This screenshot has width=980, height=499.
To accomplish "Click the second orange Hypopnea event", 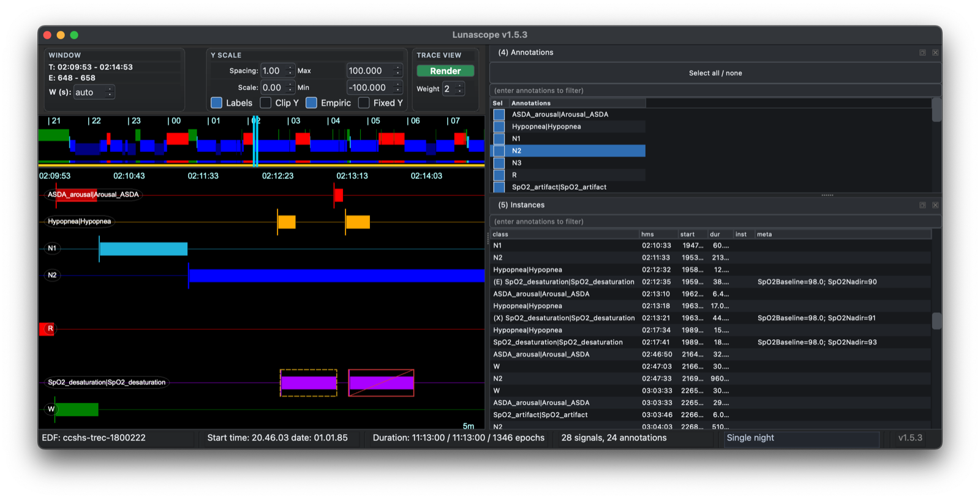I will [x=358, y=222].
